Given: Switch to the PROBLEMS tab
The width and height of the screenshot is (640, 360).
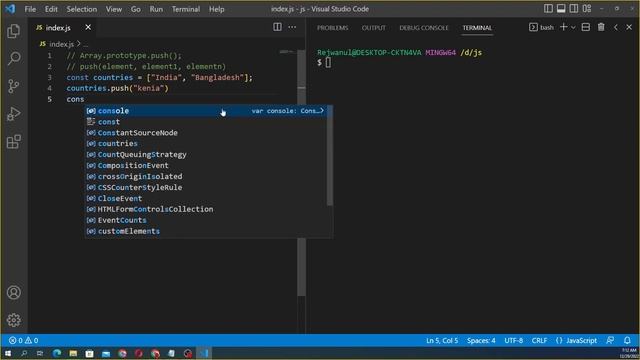Looking at the screenshot, I should (333, 28).
